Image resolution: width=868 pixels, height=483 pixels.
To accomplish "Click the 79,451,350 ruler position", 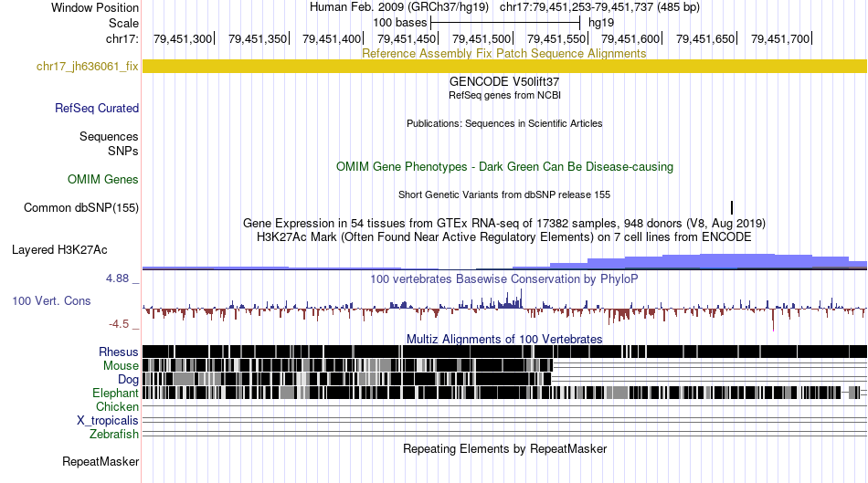I will (258, 38).
